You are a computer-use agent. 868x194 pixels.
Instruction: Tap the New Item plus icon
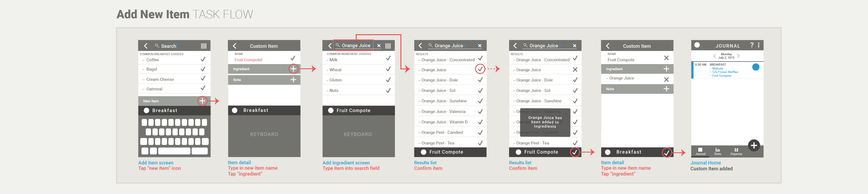[202, 101]
